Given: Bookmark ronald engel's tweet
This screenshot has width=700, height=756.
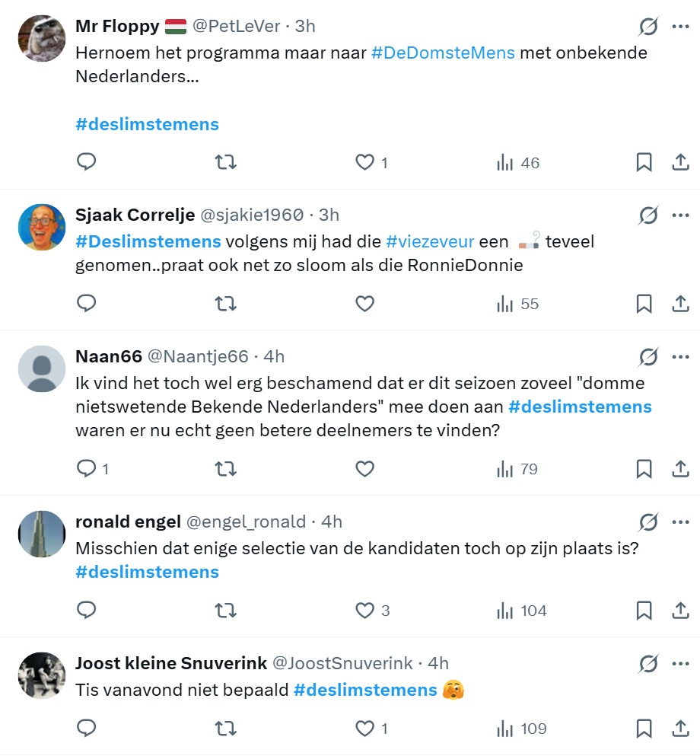Looking at the screenshot, I should click(644, 611).
